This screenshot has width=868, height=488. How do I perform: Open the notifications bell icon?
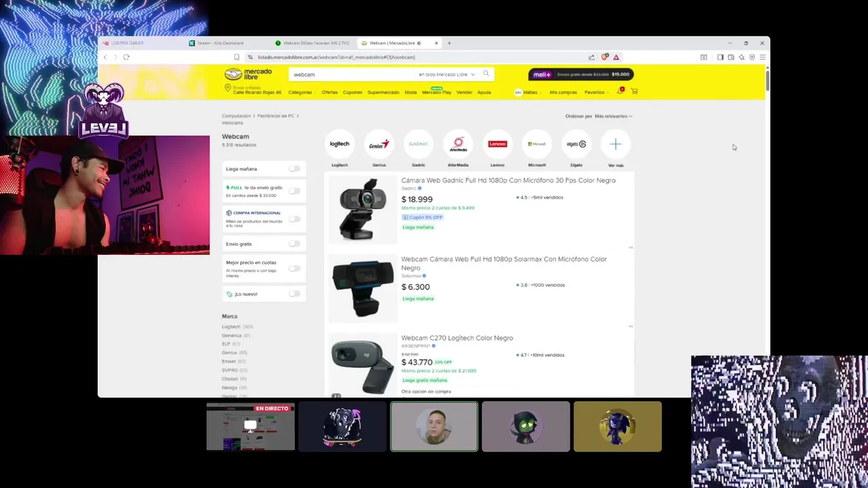(x=620, y=91)
